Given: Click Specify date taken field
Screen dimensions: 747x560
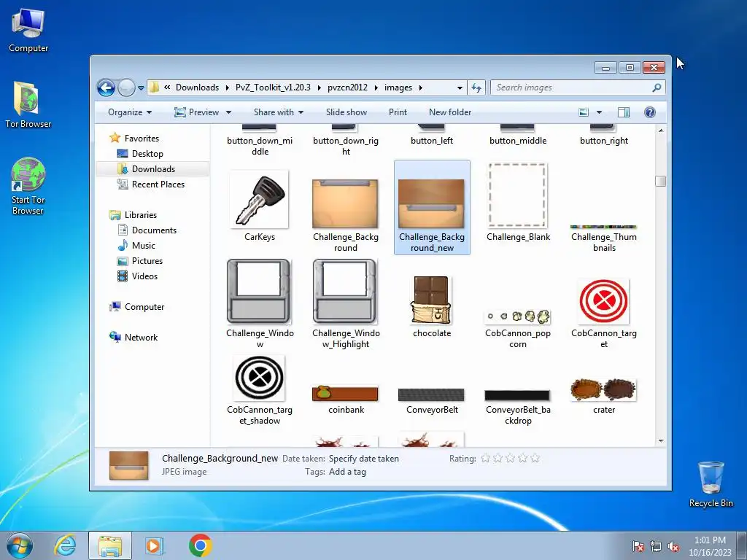Looking at the screenshot, I should click(x=364, y=459).
